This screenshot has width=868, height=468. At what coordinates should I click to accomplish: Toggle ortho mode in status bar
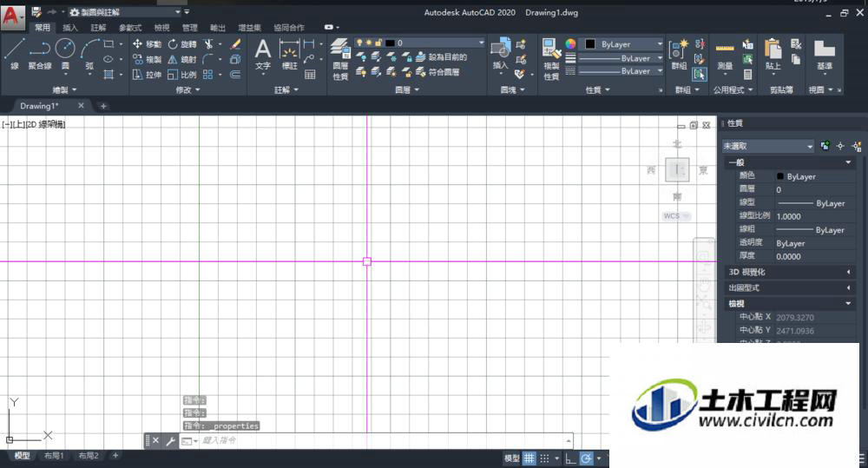[x=570, y=458]
